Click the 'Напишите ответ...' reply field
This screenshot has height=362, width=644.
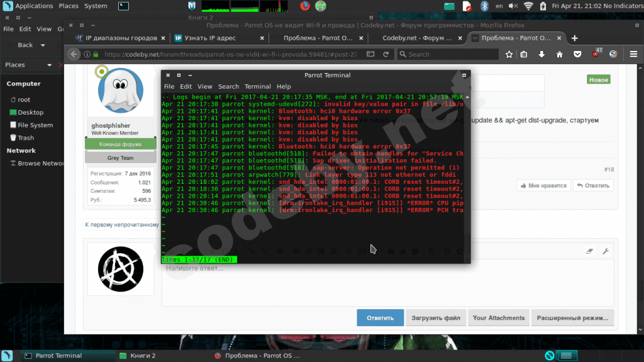pos(387,284)
